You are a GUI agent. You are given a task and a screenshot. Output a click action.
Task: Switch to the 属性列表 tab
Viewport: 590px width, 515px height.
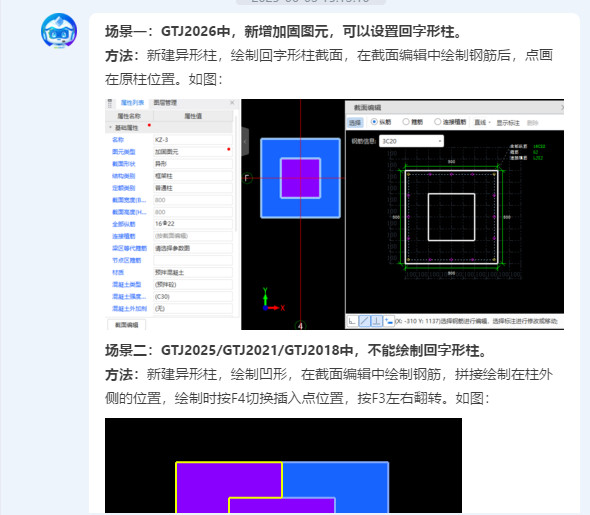click(x=132, y=102)
